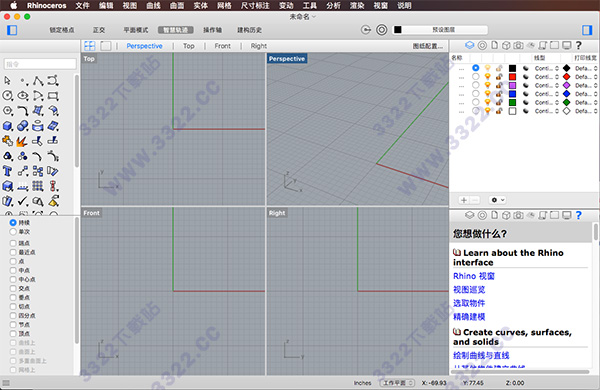Open the dimension ruler tool

pyautogui.click(x=23, y=186)
